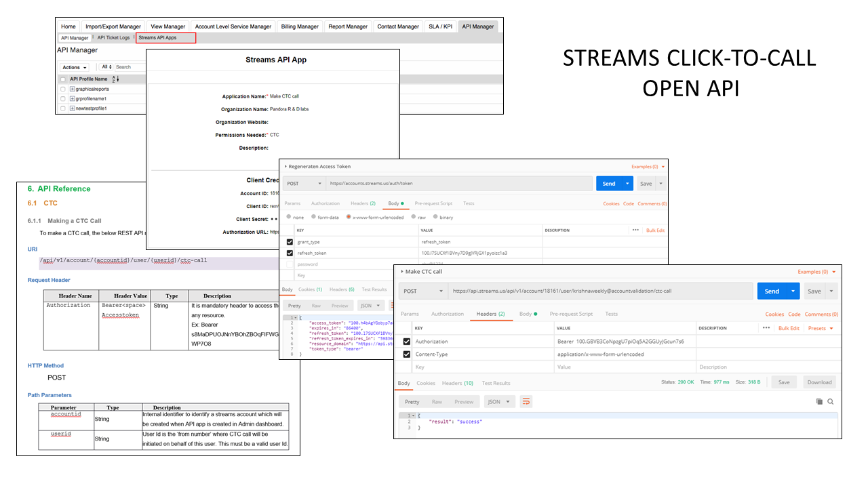Open the API Ticket Logs sub-tab

(x=114, y=38)
